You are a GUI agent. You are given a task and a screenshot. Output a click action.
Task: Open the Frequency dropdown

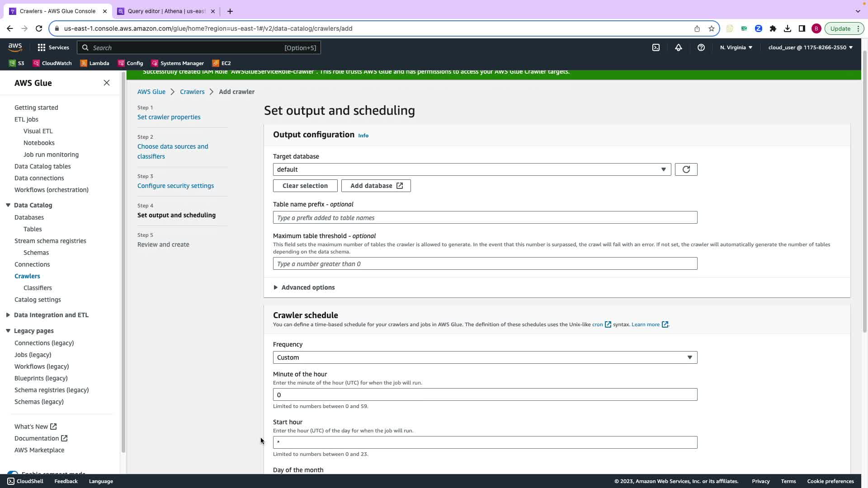(485, 357)
